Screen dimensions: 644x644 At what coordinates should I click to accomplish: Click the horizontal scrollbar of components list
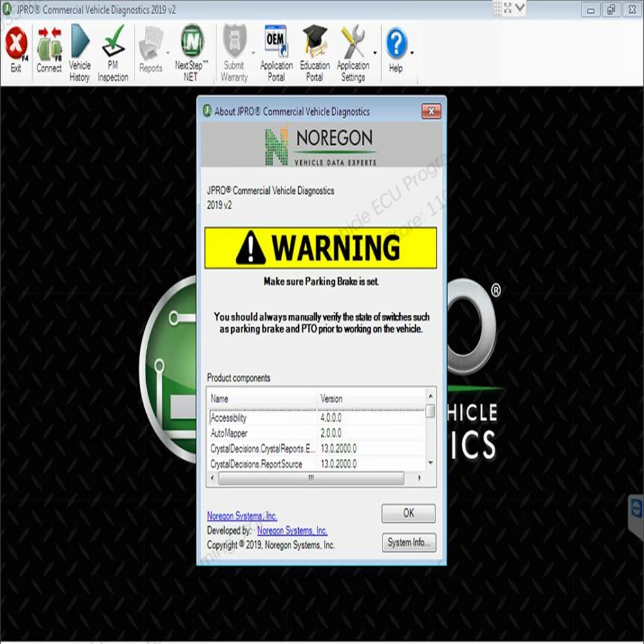[x=311, y=478]
